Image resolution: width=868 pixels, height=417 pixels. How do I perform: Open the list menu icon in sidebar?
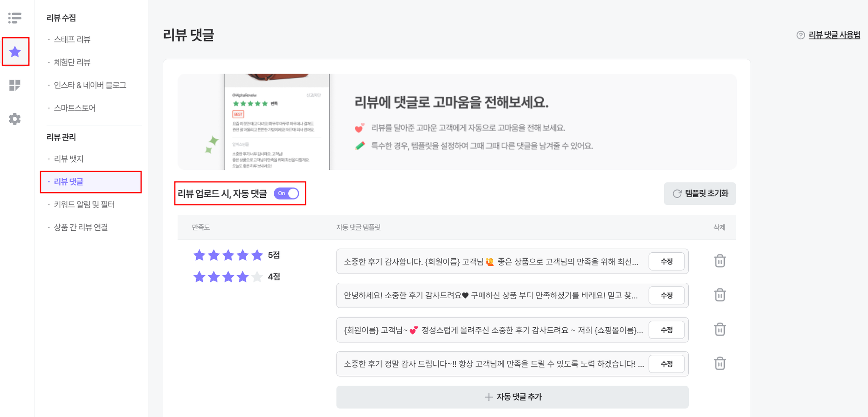point(15,18)
